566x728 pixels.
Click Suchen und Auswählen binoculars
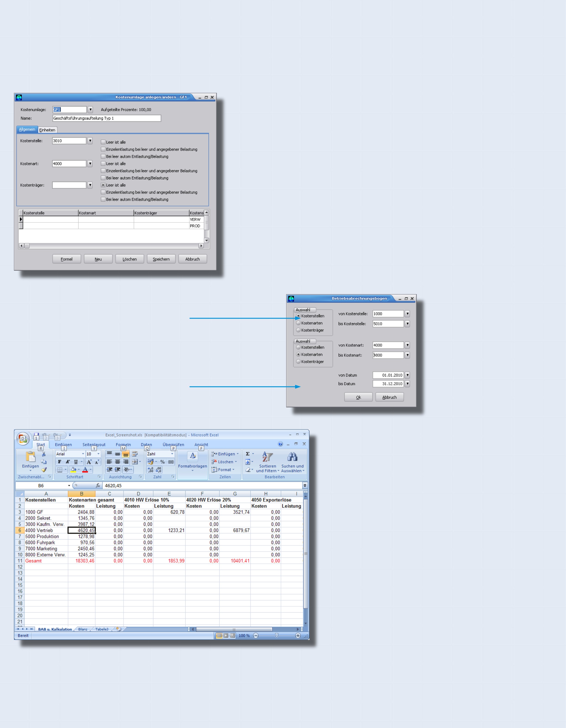[x=292, y=462]
